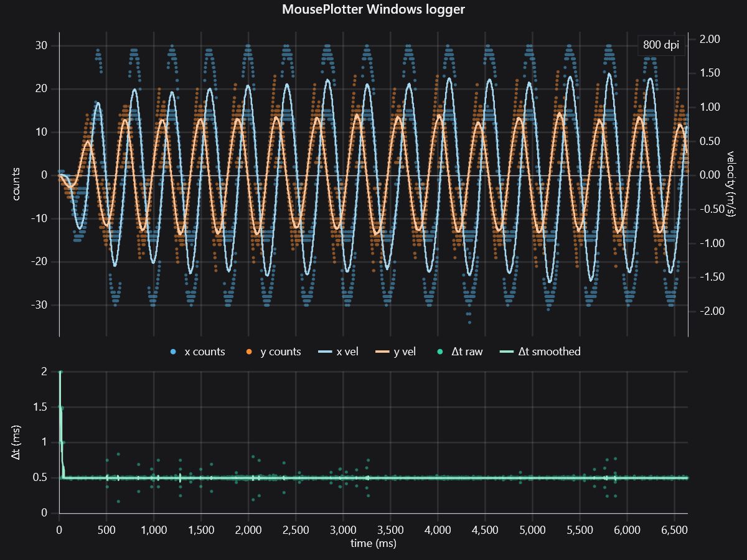Toggle the x counts legend entry

click(197, 352)
